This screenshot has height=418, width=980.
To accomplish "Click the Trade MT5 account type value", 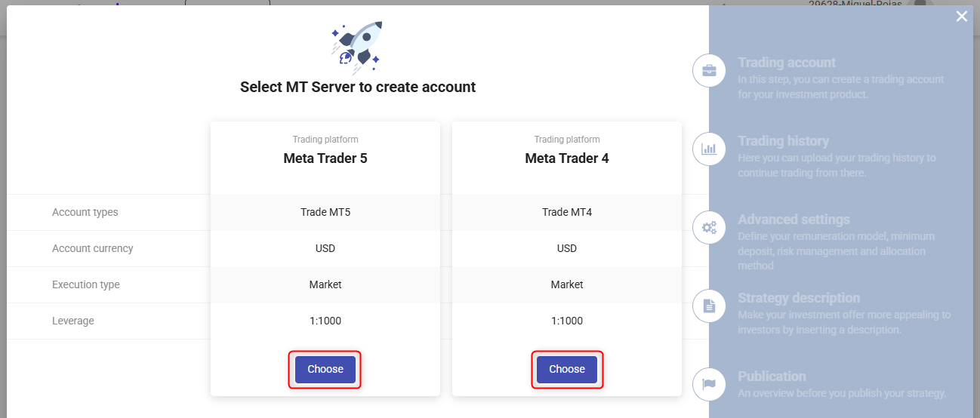I will (325, 212).
